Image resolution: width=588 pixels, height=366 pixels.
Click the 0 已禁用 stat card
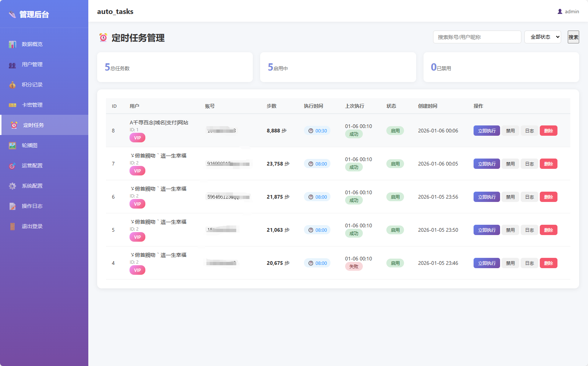pyautogui.click(x=501, y=67)
